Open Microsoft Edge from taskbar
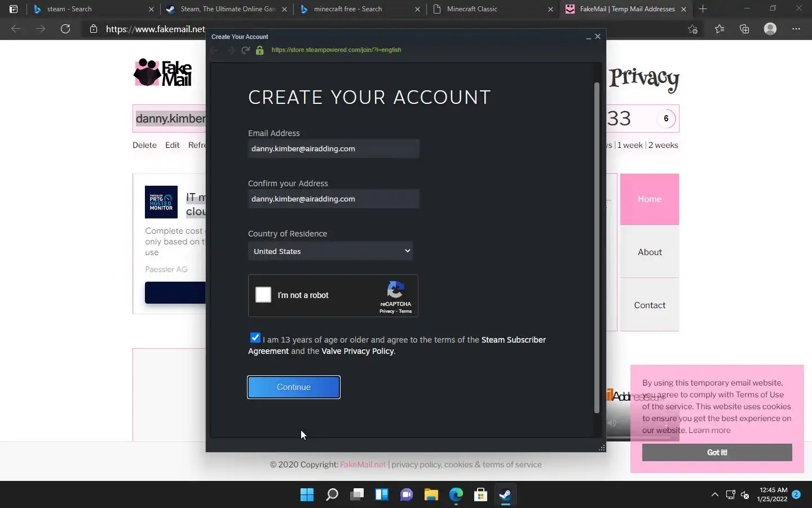Screen dimensions: 812x508 coord(456,495)
